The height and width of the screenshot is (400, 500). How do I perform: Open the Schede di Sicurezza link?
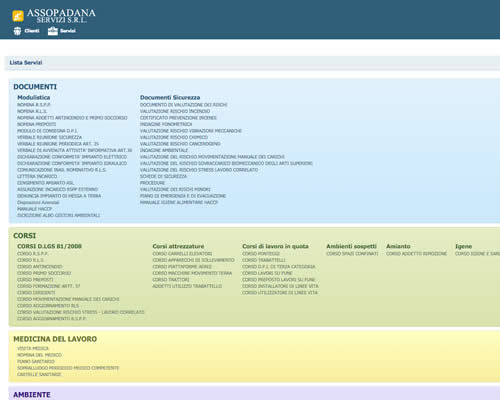163,176
